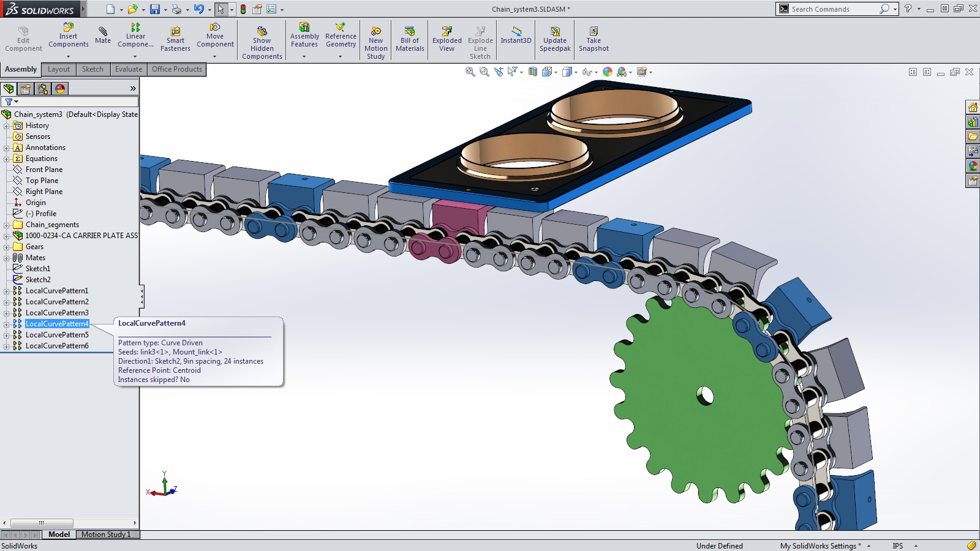Toggle the Edit Component mode
Screen dimensions: 980x551
[x=23, y=37]
